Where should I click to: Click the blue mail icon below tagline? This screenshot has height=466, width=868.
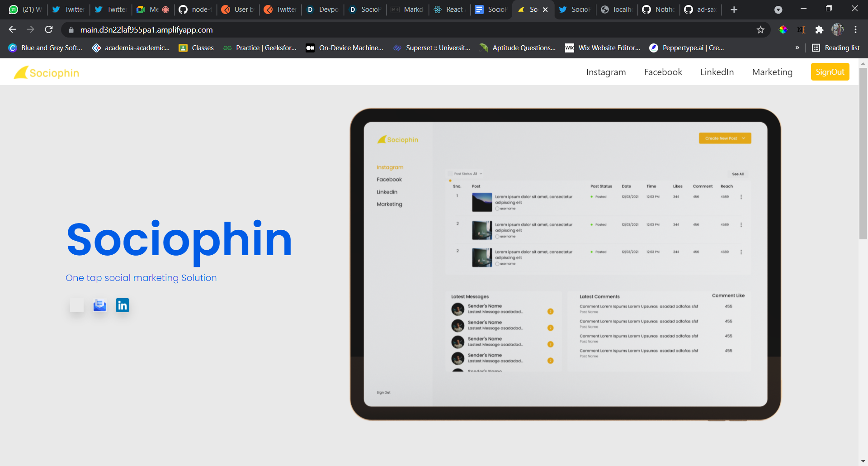99,305
